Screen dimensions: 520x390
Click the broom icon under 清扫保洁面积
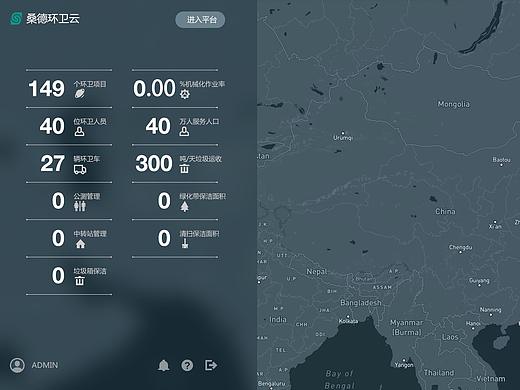click(185, 244)
